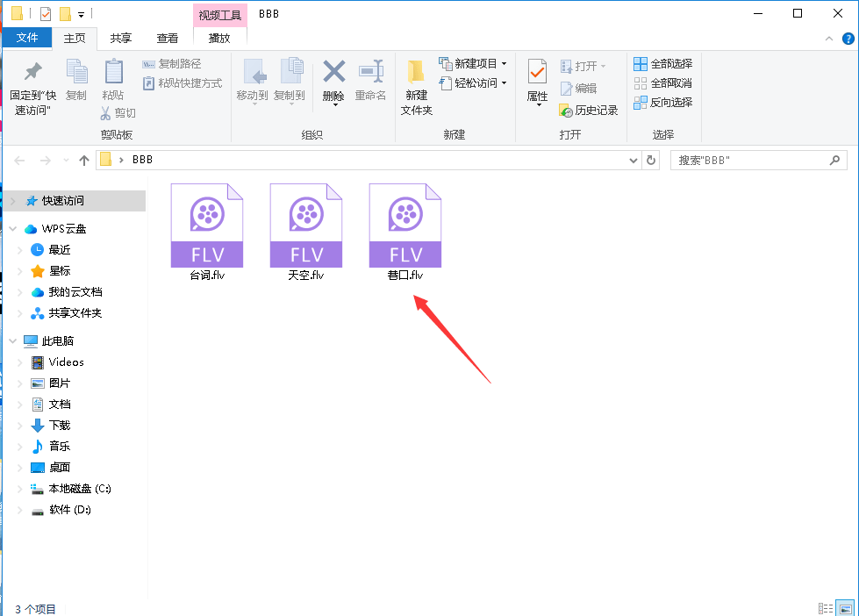Click the Delete (删除) X icon
Image resolution: width=859 pixels, height=616 pixels.
333,71
